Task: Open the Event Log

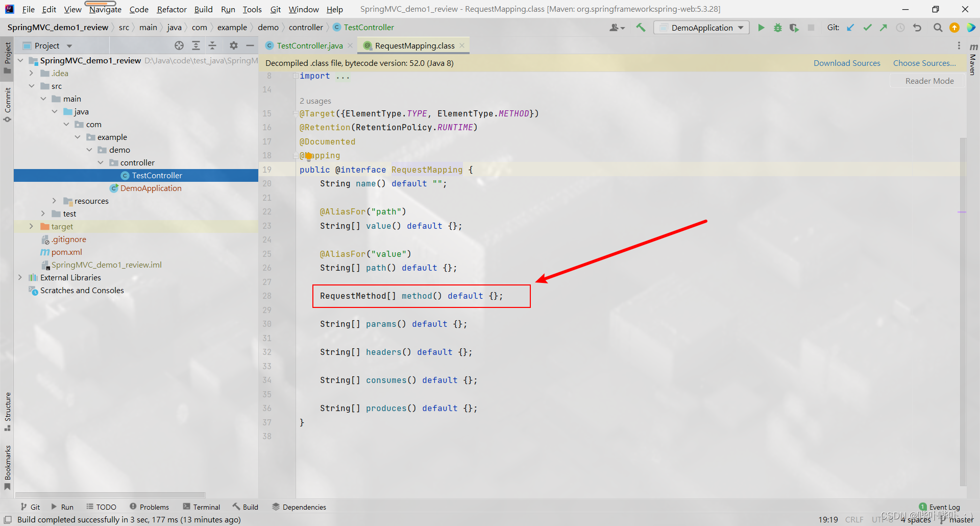Action: coord(939,507)
